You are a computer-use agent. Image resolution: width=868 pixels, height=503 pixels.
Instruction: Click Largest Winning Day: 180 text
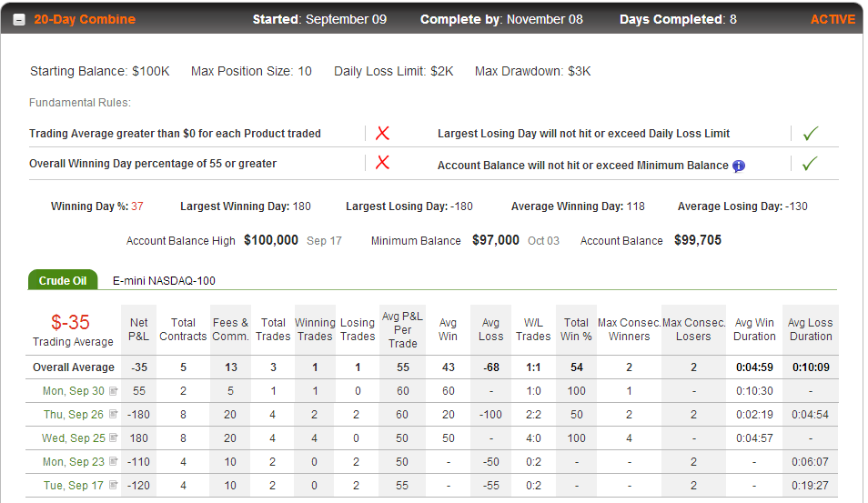tap(246, 206)
